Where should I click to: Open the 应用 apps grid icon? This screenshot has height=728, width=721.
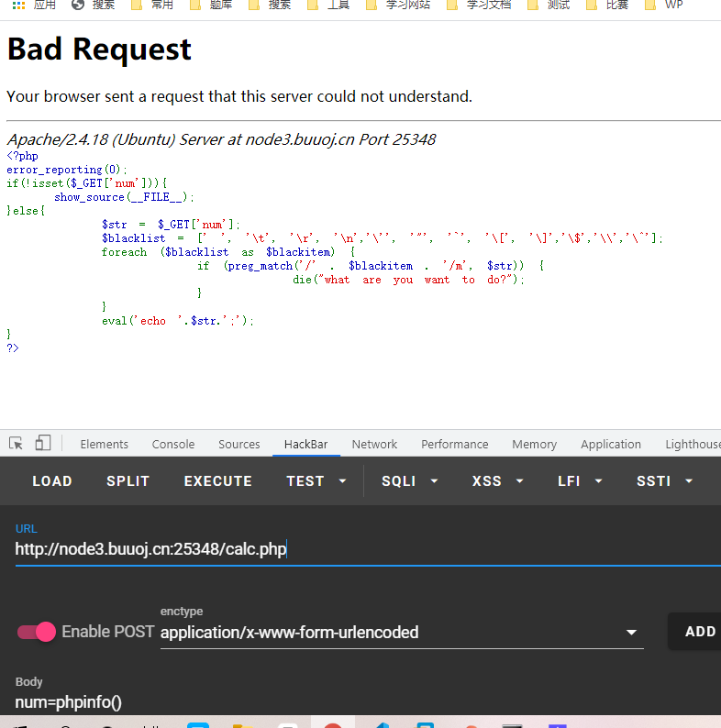18,5
